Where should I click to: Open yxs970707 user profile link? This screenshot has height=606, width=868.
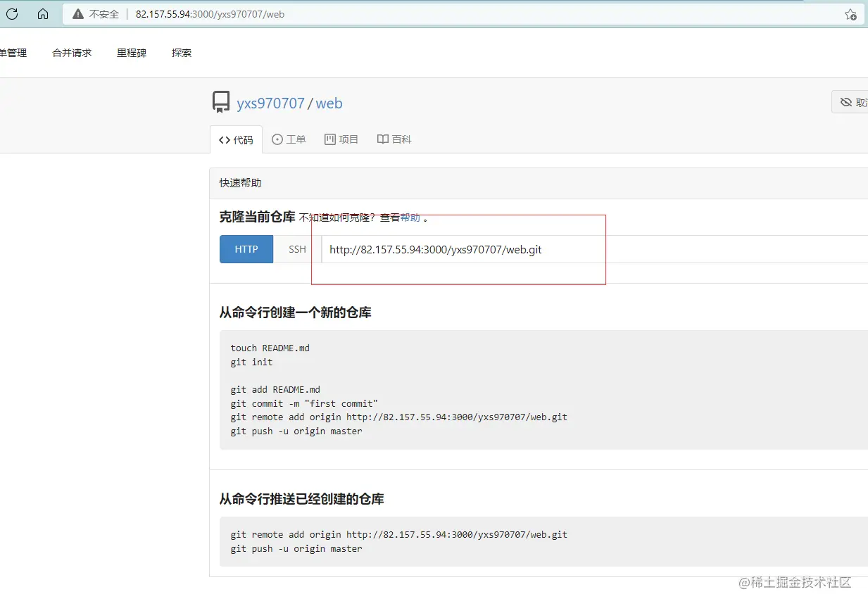coord(270,103)
